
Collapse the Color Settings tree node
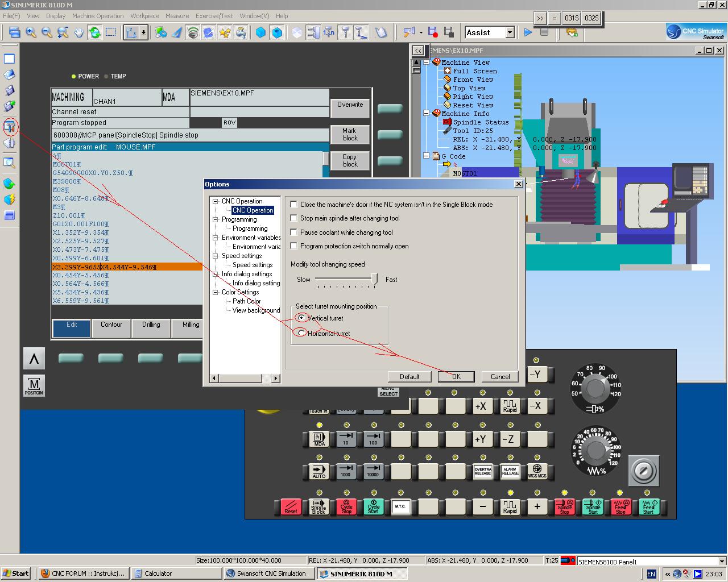pyautogui.click(x=216, y=292)
